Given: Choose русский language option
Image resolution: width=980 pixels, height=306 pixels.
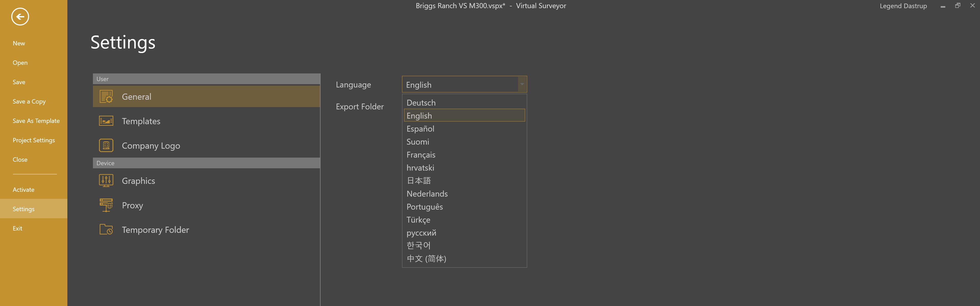Looking at the screenshot, I should [464, 233].
